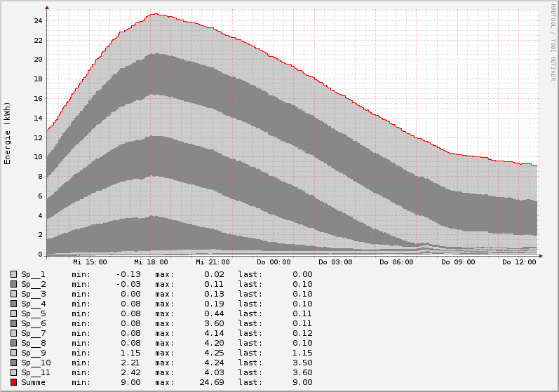The width and height of the screenshot is (559, 392).
Task: Click the 10 tick label on y-axis
Action: 39,157
